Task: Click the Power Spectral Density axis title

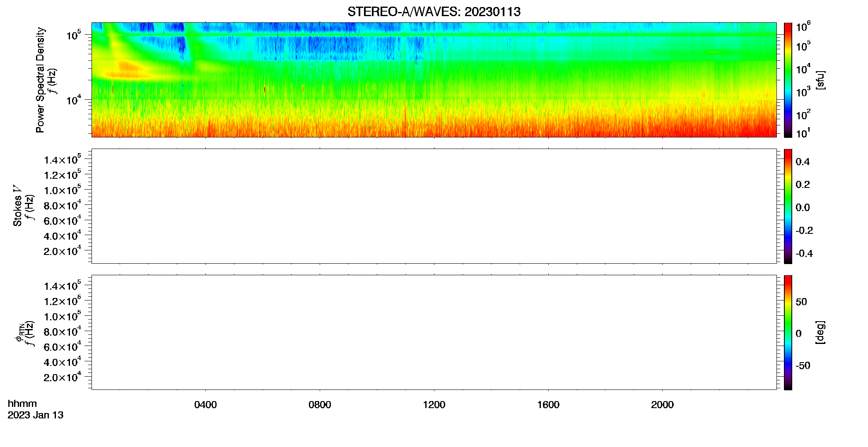Action: tap(40, 80)
